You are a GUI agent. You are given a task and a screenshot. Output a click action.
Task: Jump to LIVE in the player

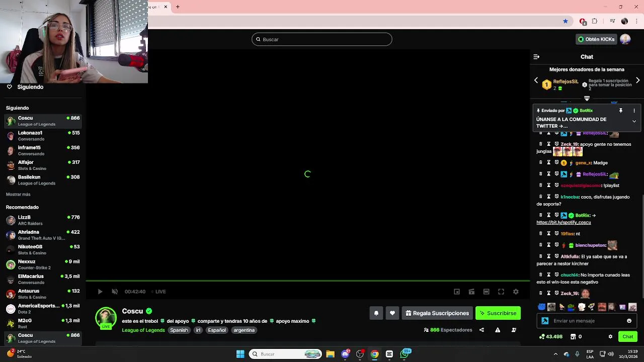tap(158, 292)
